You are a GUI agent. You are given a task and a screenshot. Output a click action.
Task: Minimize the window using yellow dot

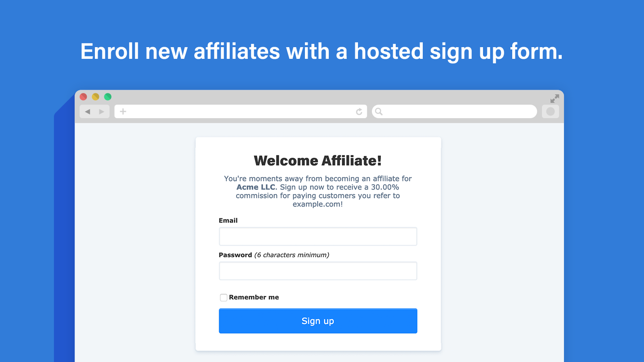[x=95, y=97]
